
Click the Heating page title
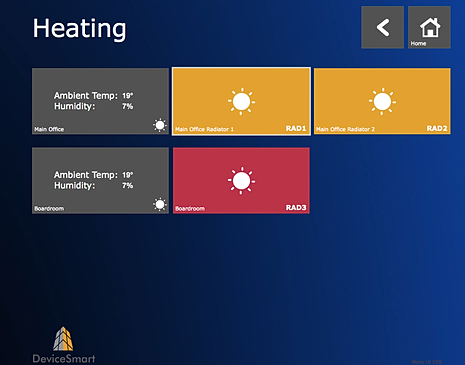pyautogui.click(x=79, y=29)
